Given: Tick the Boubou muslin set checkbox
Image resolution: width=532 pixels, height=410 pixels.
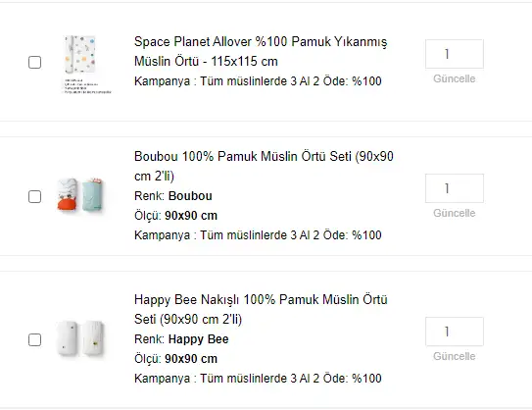Looking at the screenshot, I should click(34, 196).
